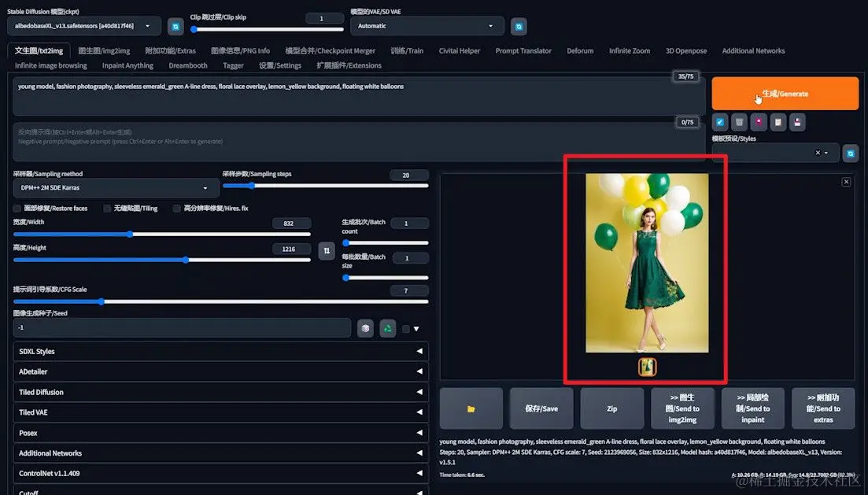Viewport: 868px width, 495px height.
Task: Click the Seed input field
Action: [x=182, y=328]
